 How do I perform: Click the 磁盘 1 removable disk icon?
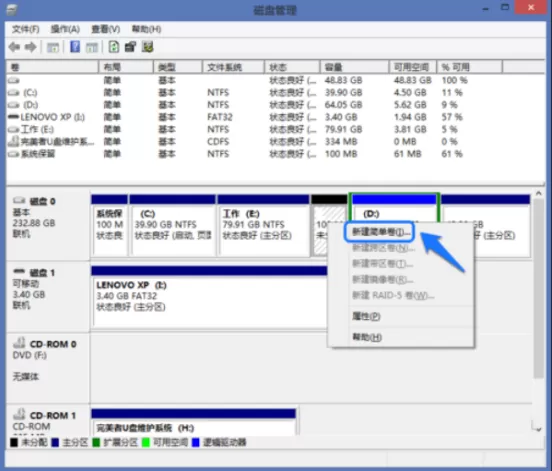19,272
